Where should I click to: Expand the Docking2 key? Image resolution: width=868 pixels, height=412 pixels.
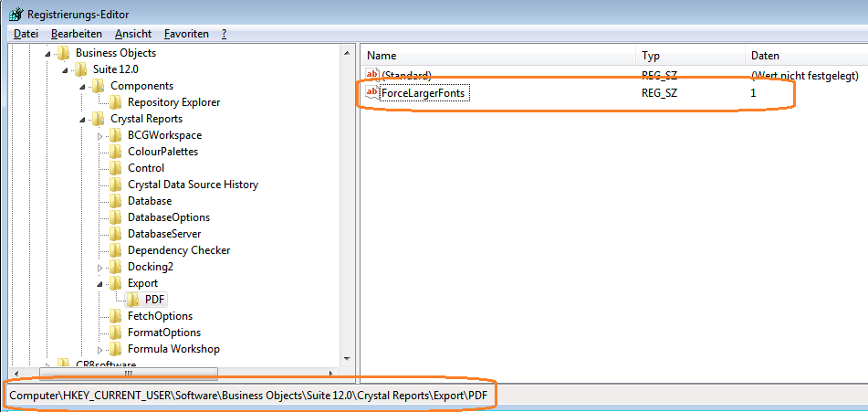(100, 268)
